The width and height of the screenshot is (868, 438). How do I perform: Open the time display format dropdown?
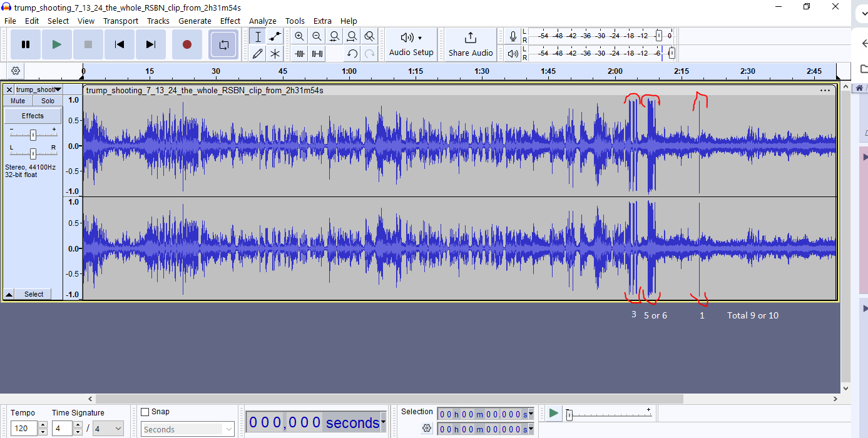tap(383, 423)
